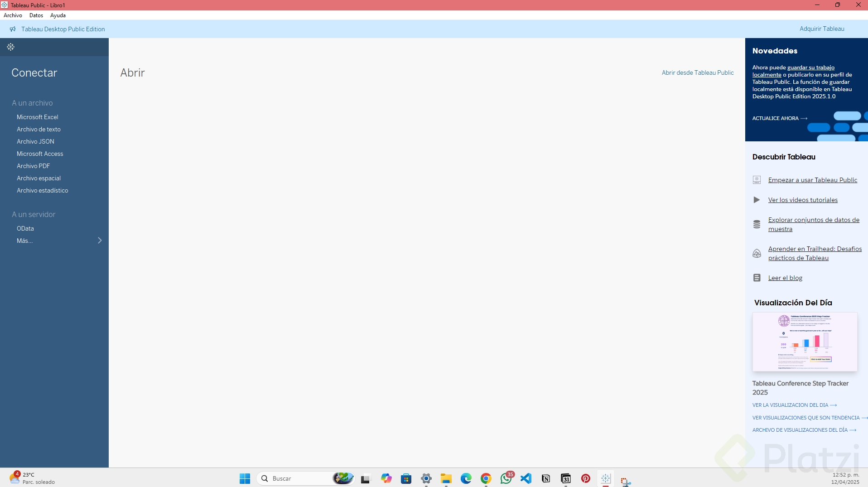Connect to a Microsoft Excel file
This screenshot has width=868, height=487.
point(38,117)
